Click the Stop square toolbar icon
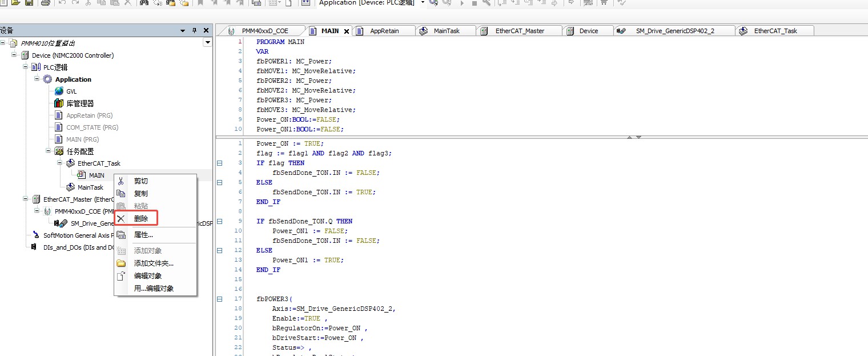 (x=473, y=3)
